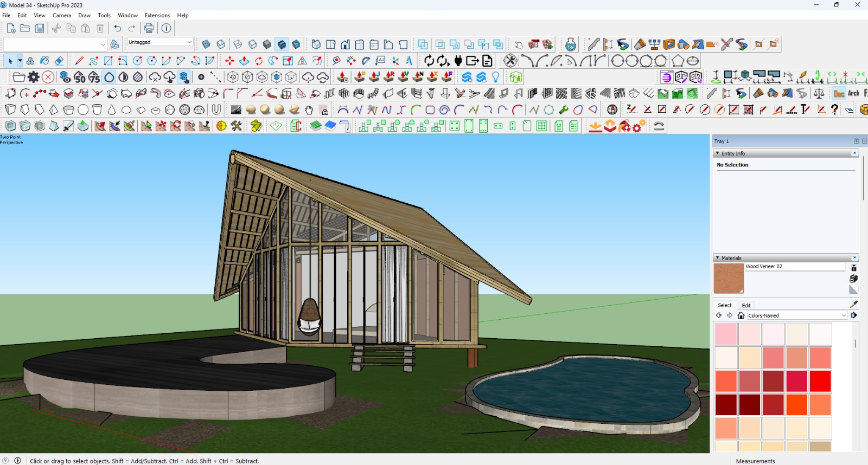The width and height of the screenshot is (868, 465).
Task: Choose the Tape Measure tool
Action: click(x=336, y=61)
